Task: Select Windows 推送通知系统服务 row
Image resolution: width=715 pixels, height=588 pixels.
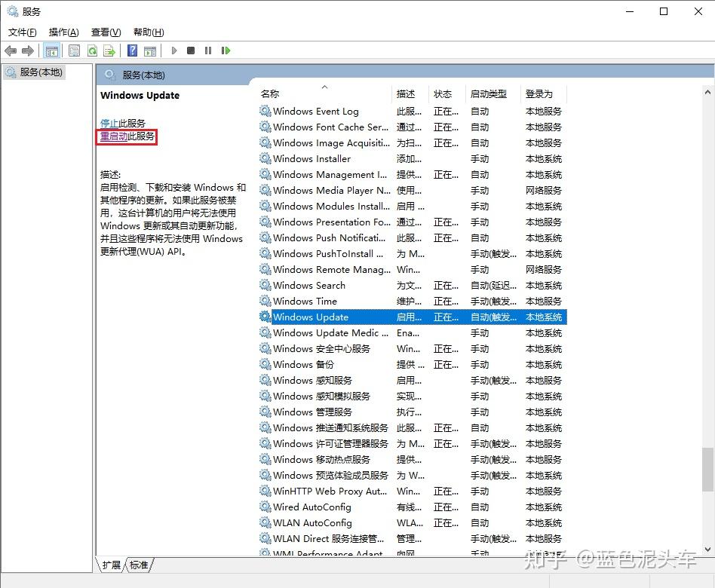Action: 413,428
